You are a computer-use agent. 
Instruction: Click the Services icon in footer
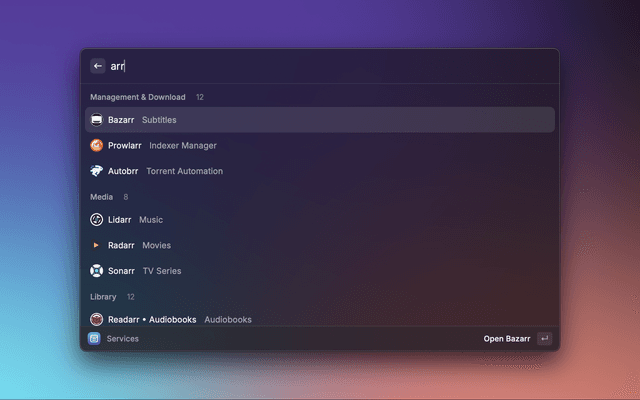point(94,339)
